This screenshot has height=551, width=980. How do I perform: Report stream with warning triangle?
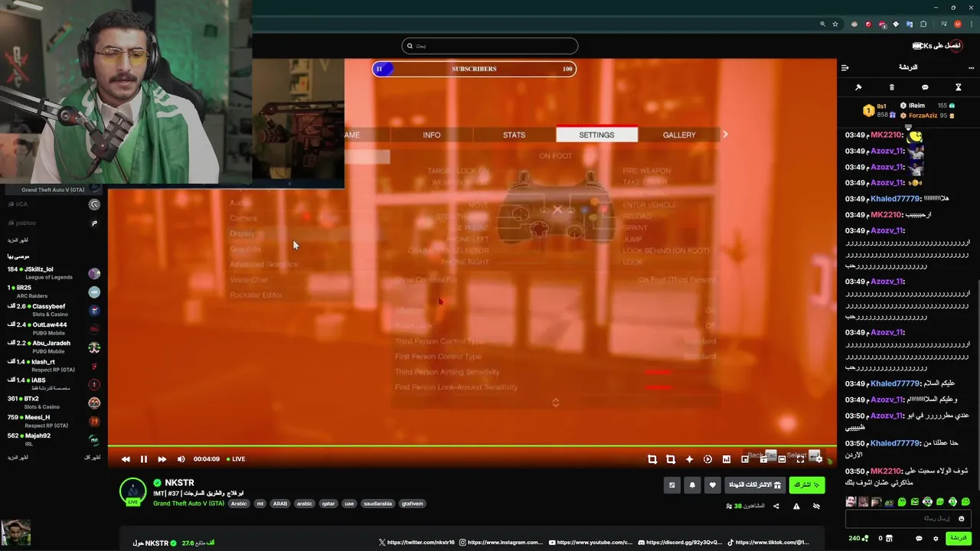[796, 507]
